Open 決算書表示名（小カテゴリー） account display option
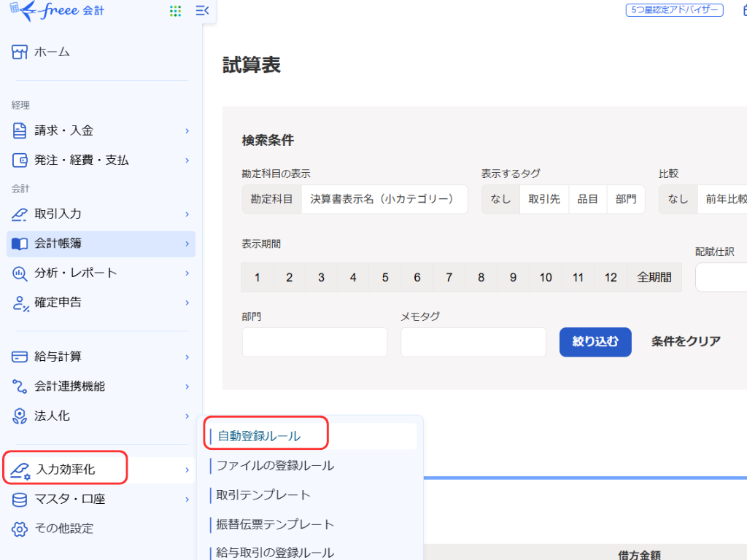 click(384, 199)
